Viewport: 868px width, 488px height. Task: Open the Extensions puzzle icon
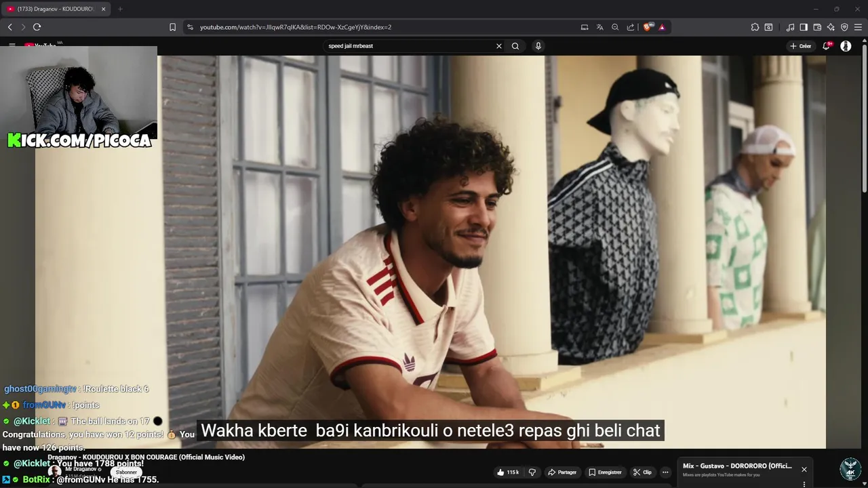(x=755, y=27)
